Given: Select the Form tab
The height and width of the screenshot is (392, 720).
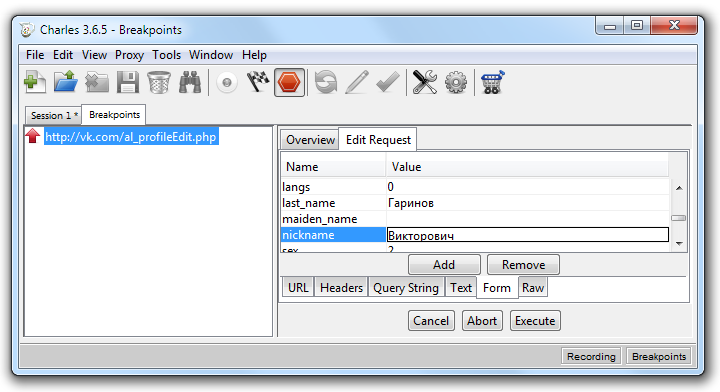Looking at the screenshot, I should [497, 288].
